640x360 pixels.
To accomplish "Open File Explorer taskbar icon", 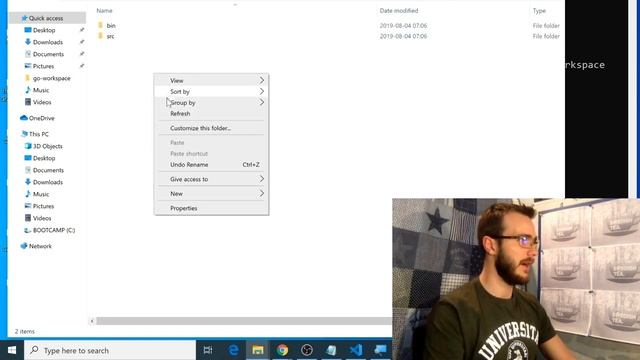I will [258, 350].
